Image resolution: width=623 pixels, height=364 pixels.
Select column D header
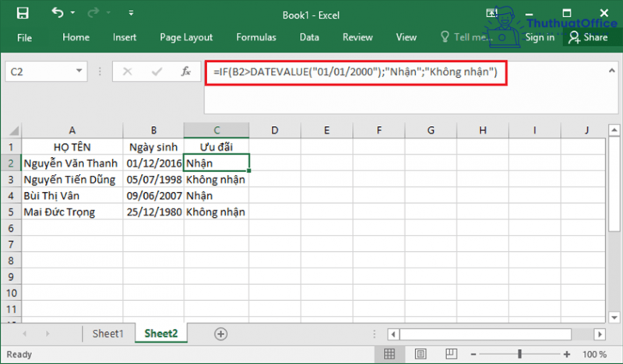pos(275,130)
